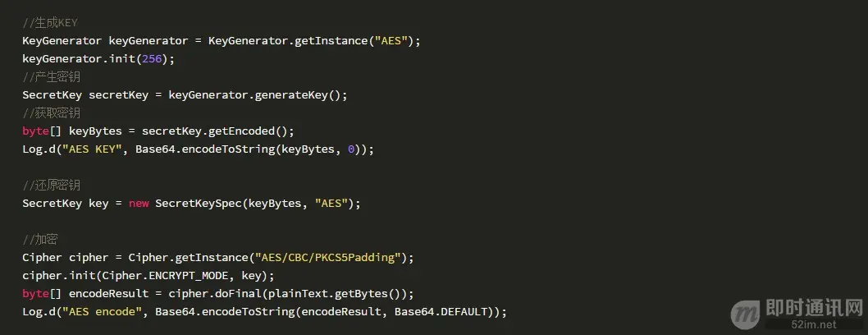Click the byte keyword before encodeResult
Screen dimensions: 868x335
(35, 293)
